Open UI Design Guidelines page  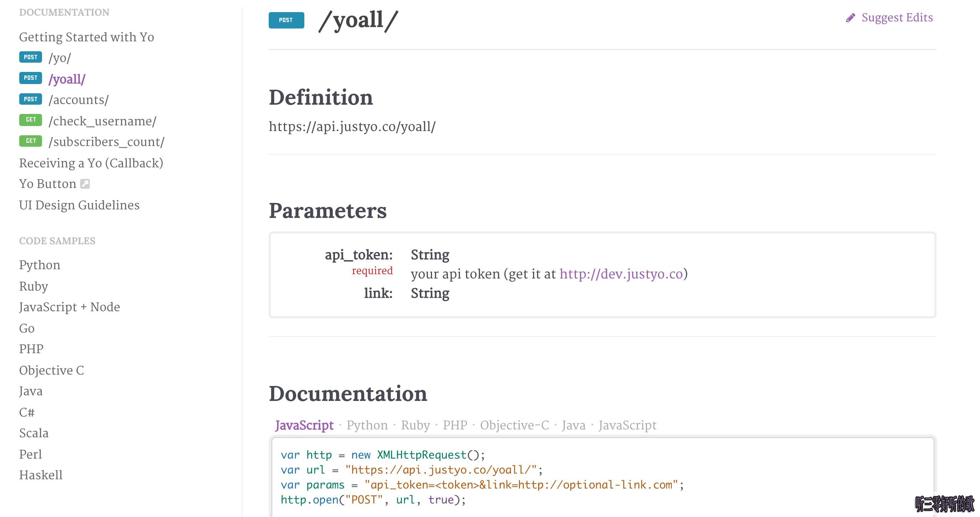[79, 205]
